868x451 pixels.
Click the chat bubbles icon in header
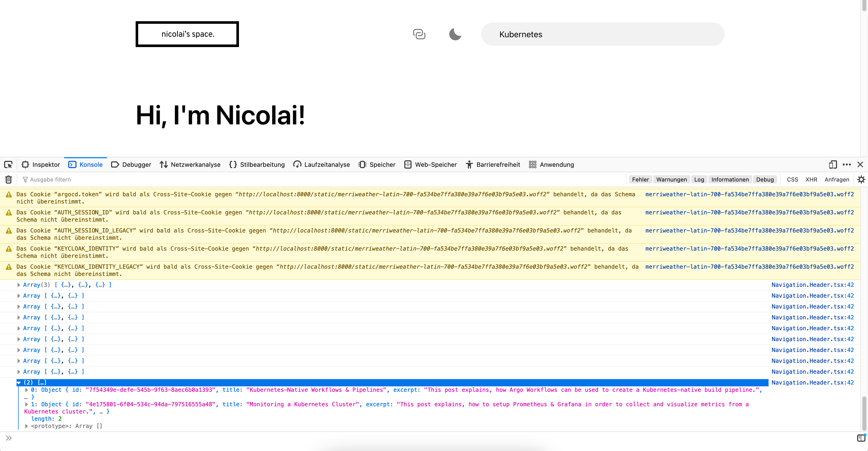419,34
